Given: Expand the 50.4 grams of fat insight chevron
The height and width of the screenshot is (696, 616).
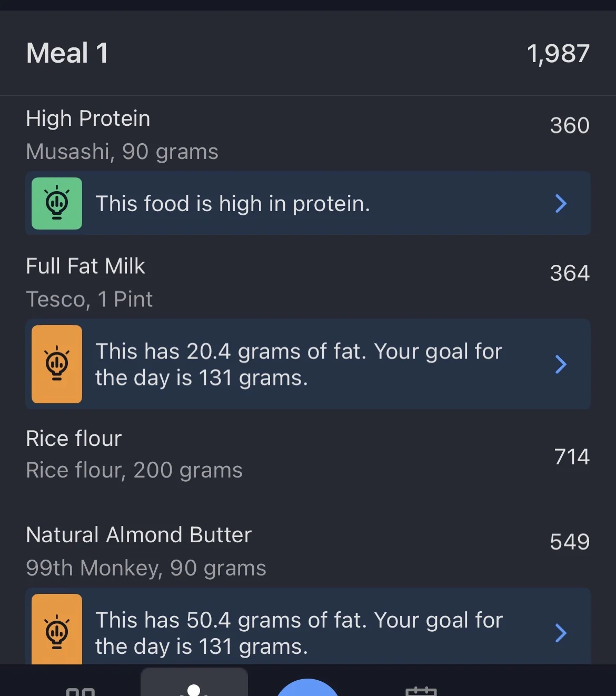Looking at the screenshot, I should [561, 632].
